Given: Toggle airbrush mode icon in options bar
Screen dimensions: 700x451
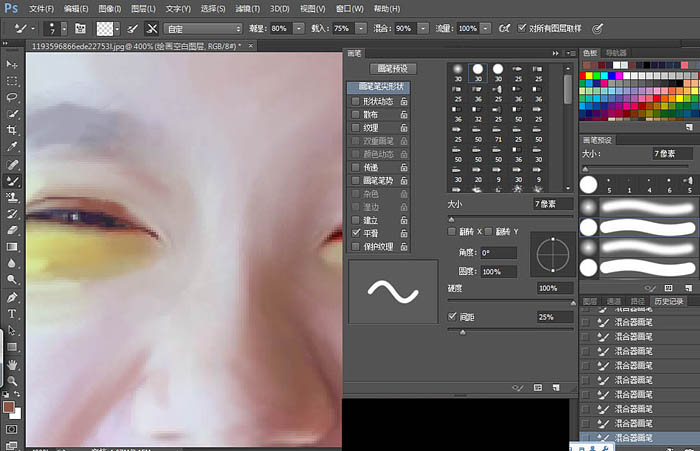Looking at the screenshot, I should [x=504, y=29].
